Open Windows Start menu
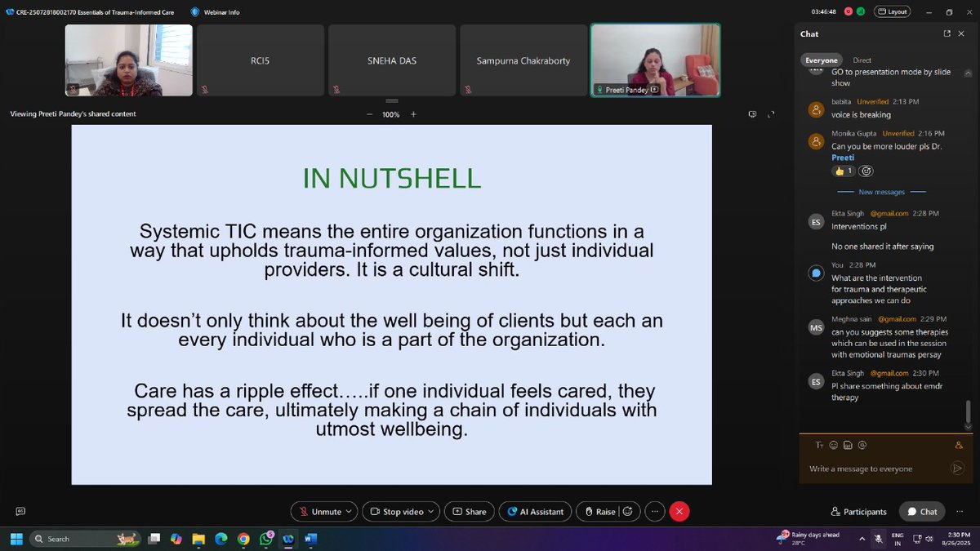The height and width of the screenshot is (551, 980). (x=16, y=539)
